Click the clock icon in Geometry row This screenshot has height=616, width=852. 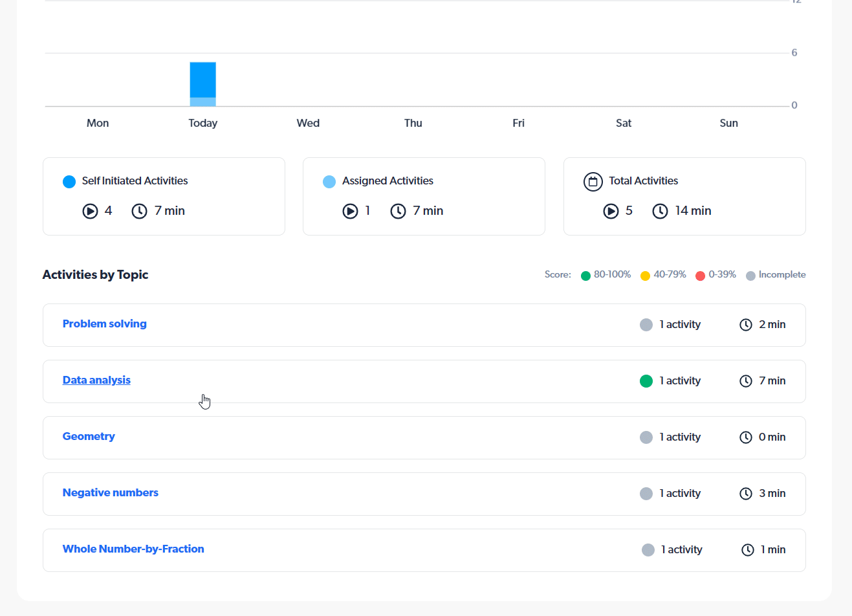pos(746,437)
